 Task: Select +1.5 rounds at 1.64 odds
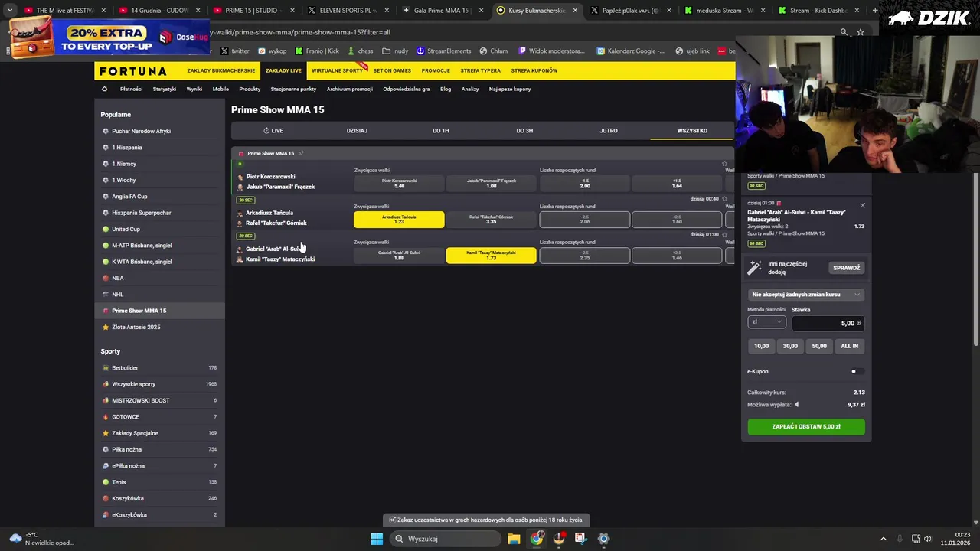(x=677, y=184)
